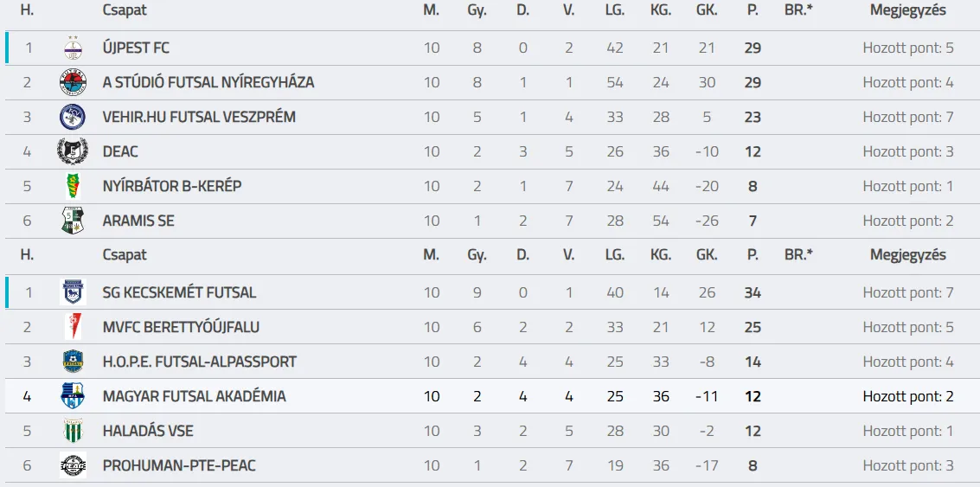Click the second table's Megjegyzés column header

tap(908, 255)
